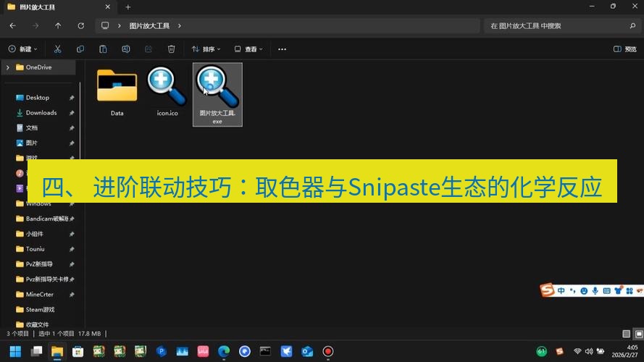Open skin shirt icon in IME bar
The image size is (644, 362).
[x=618, y=290]
